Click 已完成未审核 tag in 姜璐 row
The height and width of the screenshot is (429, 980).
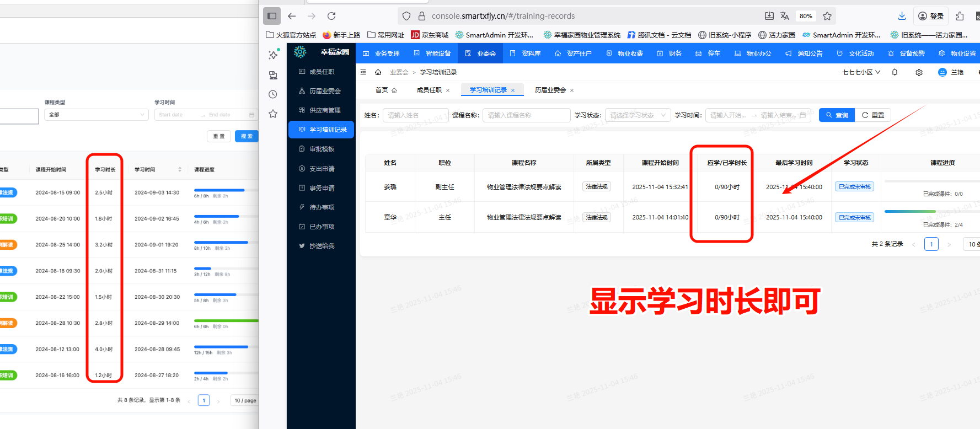tap(854, 187)
